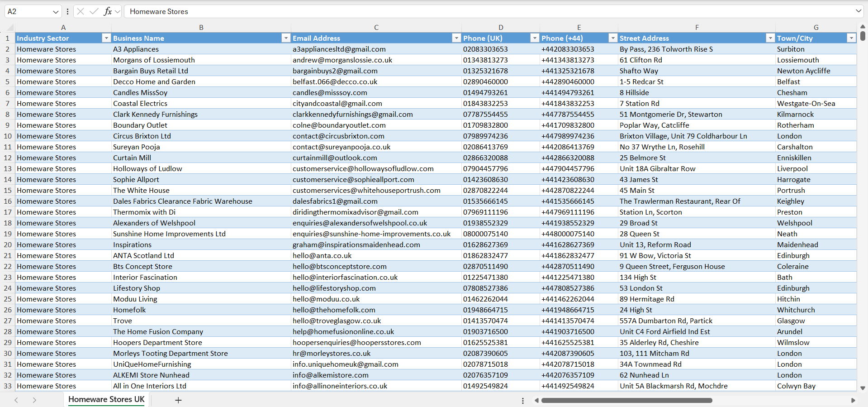The width and height of the screenshot is (868, 407).
Task: Click cell 'Morgans of Lossiemouth'
Action: click(x=201, y=60)
